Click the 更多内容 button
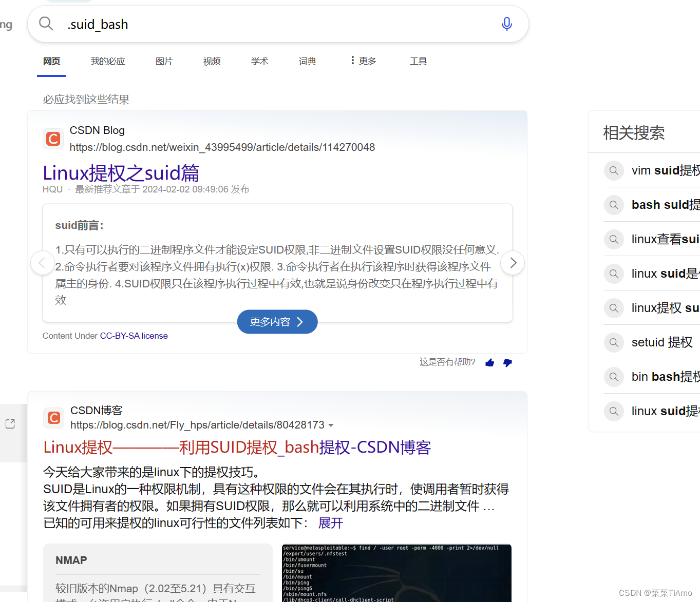This screenshot has height=602, width=700. [x=277, y=322]
